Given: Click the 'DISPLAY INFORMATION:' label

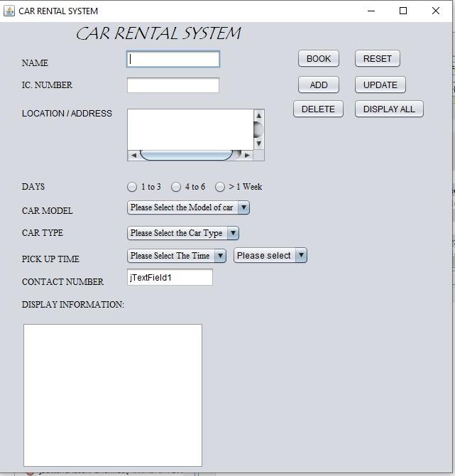Looking at the screenshot, I should (x=73, y=305).
